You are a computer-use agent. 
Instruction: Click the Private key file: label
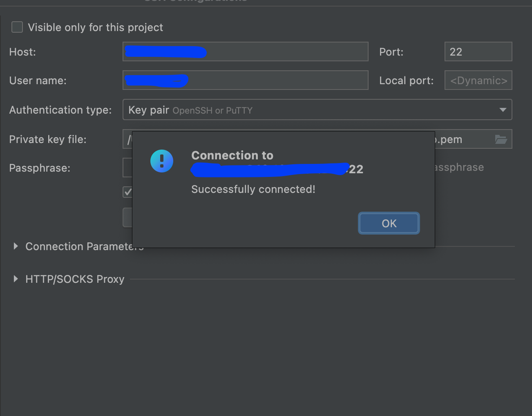[48, 139]
